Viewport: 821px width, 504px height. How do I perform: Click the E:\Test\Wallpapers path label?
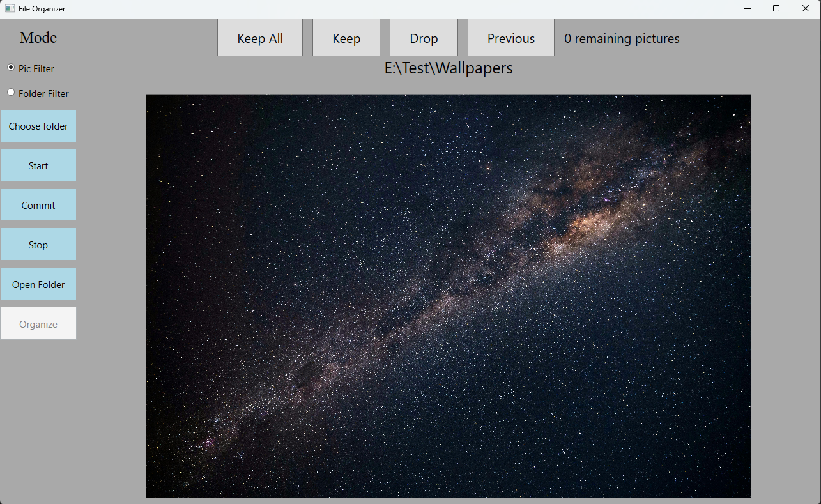pos(448,68)
